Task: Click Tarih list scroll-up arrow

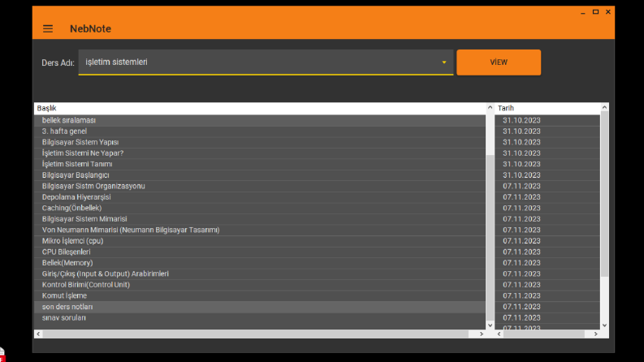Action: [x=604, y=107]
